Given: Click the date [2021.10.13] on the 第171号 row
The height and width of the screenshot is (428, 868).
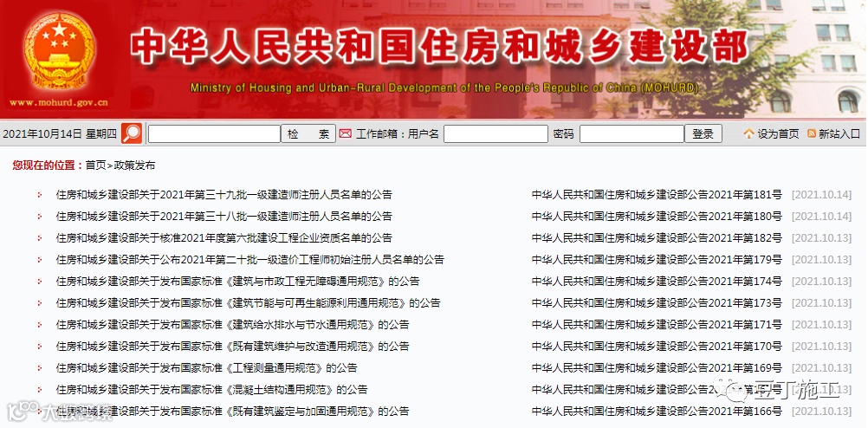Looking at the screenshot, I should click(821, 324).
